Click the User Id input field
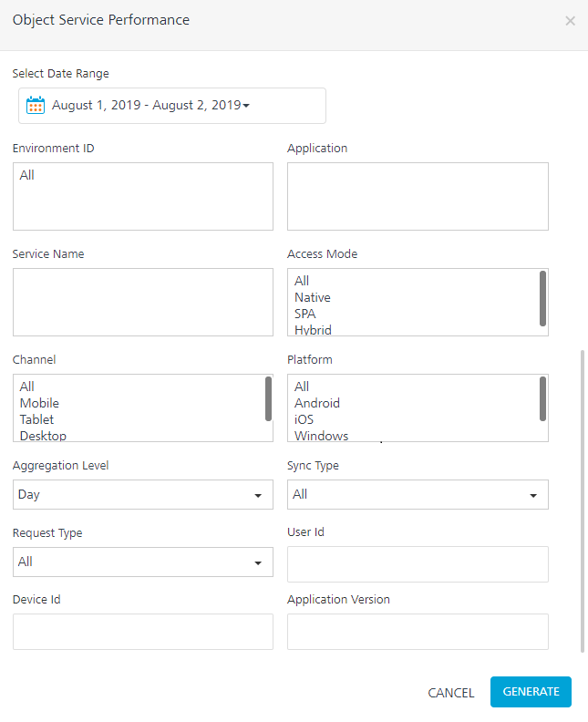The width and height of the screenshot is (588, 722). (418, 564)
